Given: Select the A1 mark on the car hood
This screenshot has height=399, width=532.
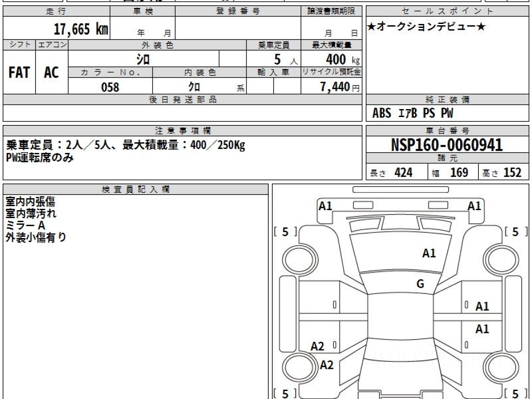Looking at the screenshot, I should pyautogui.click(x=429, y=254).
